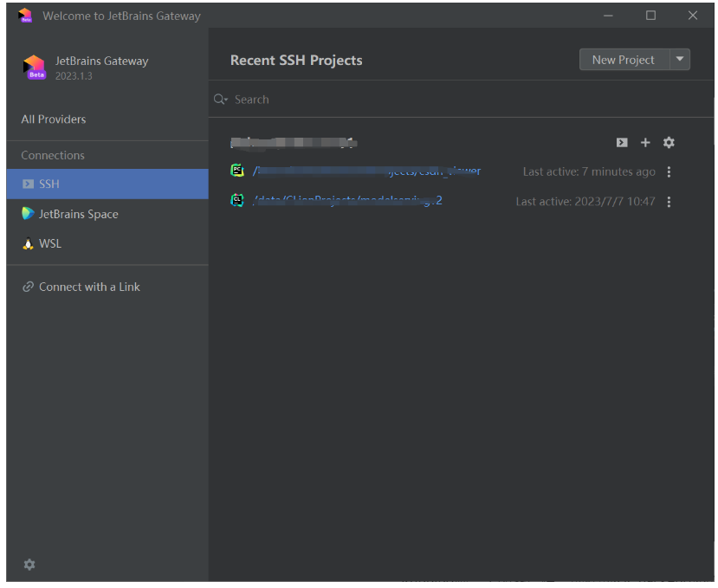Click the PyCharm icon of first project
718x588 pixels.
coord(237,171)
